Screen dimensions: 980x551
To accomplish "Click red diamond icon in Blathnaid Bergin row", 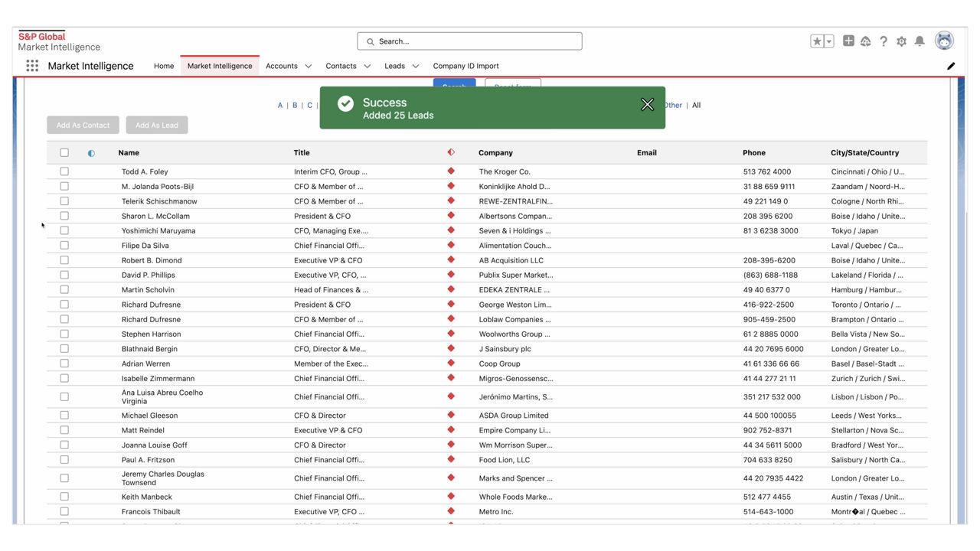I will coord(451,348).
